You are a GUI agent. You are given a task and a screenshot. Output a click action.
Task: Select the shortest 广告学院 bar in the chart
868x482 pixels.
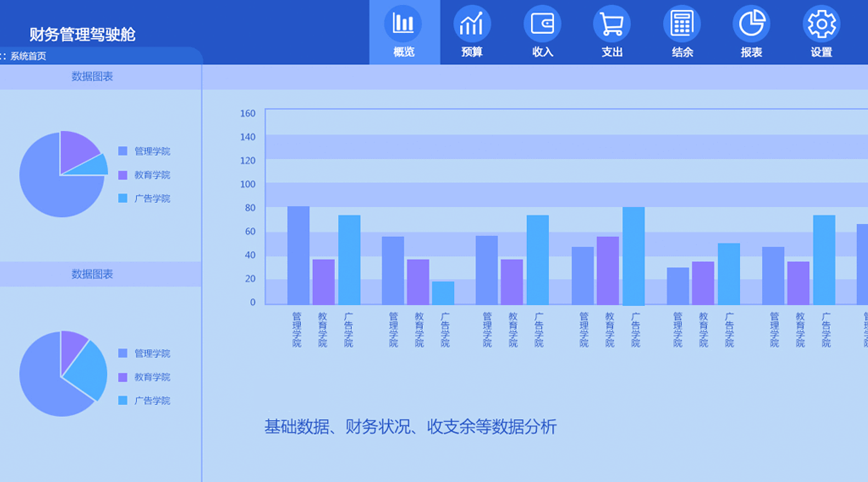pos(443,292)
